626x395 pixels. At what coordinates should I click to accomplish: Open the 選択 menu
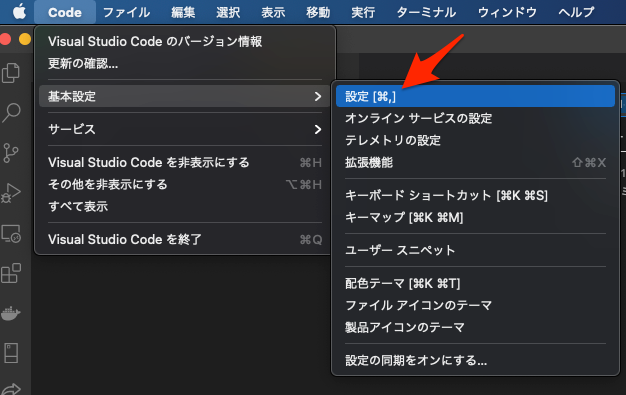(x=228, y=12)
